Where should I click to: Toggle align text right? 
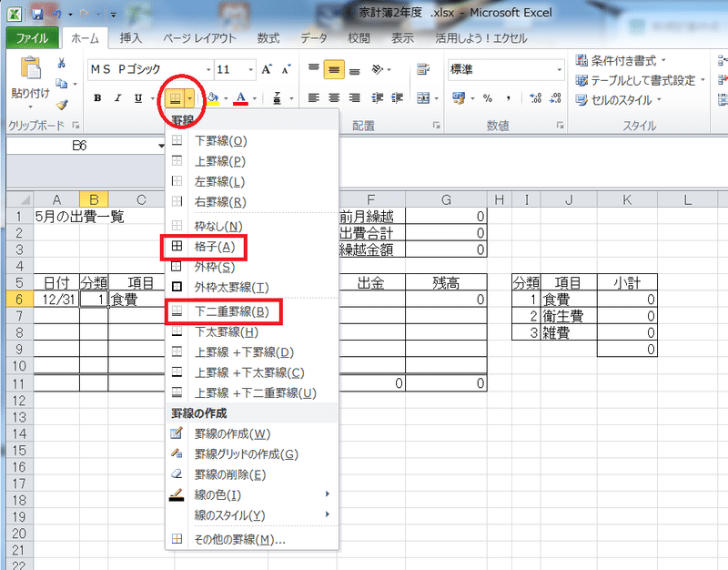click(354, 98)
